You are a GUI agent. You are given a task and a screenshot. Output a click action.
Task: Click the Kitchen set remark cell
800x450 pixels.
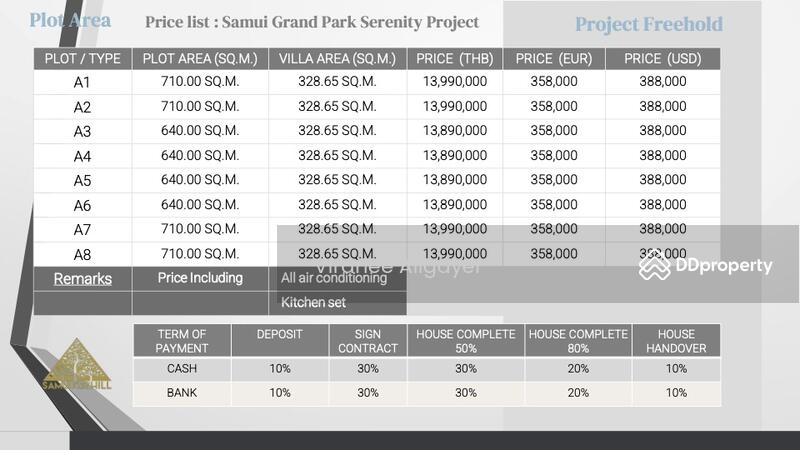coord(313,303)
